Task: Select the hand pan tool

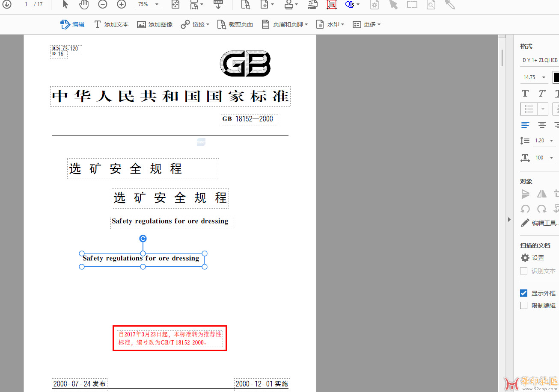Action: click(x=84, y=5)
